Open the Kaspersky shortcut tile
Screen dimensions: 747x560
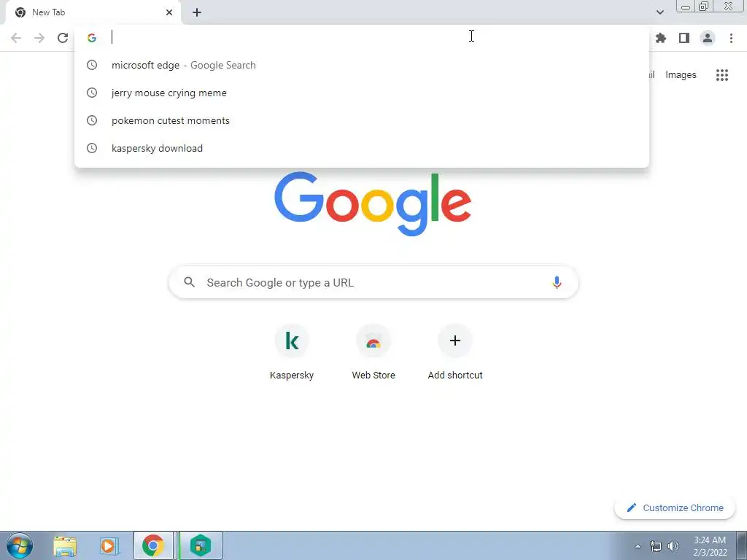coord(292,353)
